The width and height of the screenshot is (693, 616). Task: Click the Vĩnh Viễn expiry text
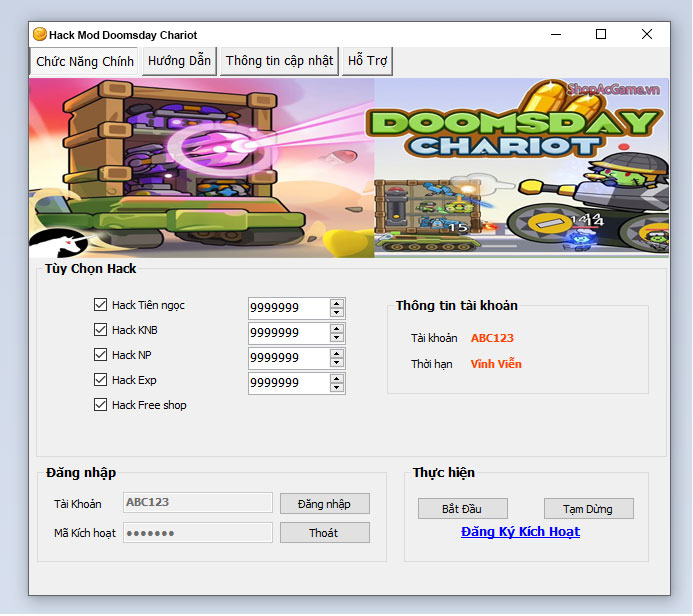pos(496,364)
